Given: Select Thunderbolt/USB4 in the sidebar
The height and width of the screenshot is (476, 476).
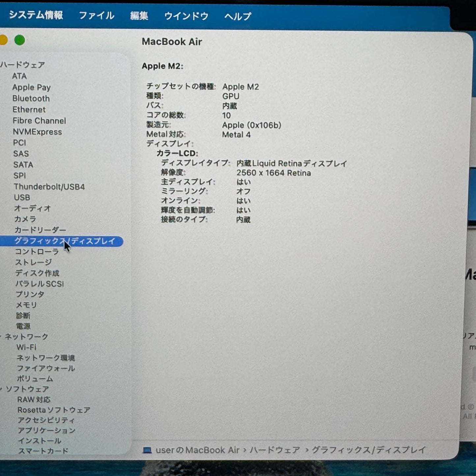Looking at the screenshot, I should click(x=49, y=187).
